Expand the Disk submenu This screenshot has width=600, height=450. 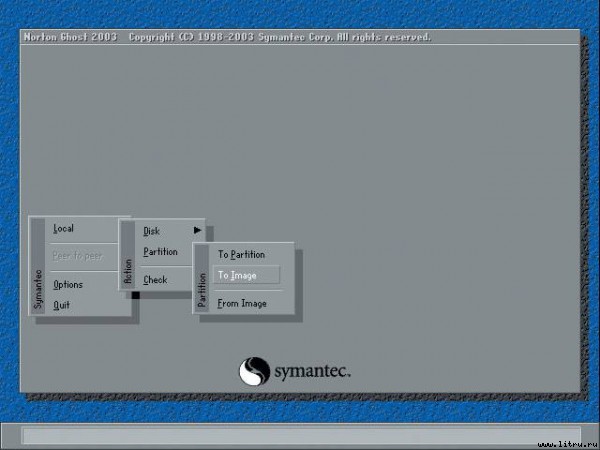point(152,231)
